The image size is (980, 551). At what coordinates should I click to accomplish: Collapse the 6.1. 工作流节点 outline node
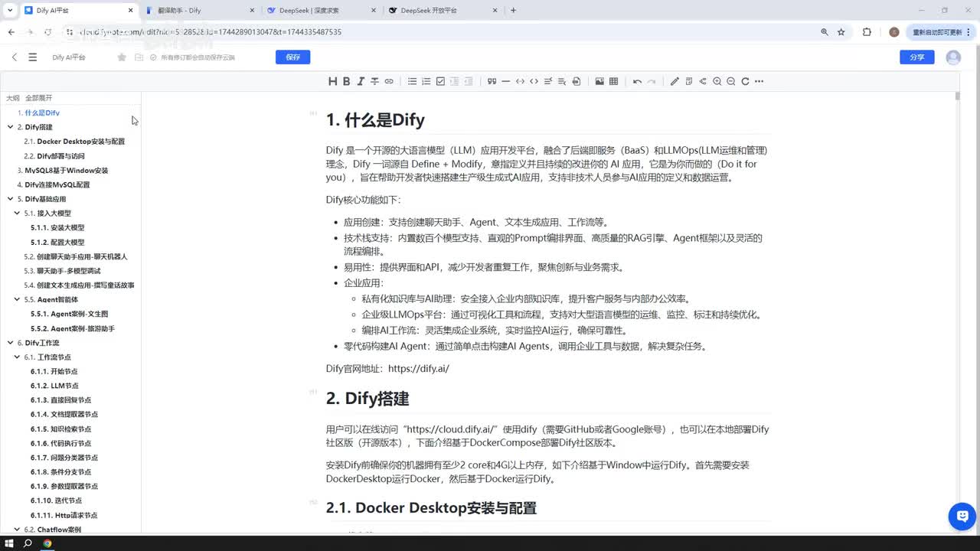[x=17, y=357]
